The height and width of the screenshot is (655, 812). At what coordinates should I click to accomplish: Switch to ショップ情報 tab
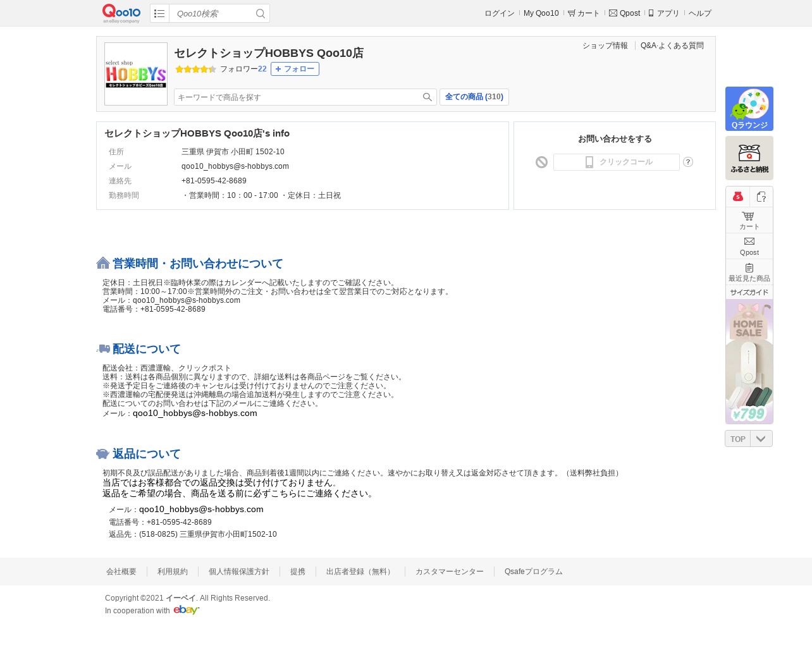click(605, 46)
